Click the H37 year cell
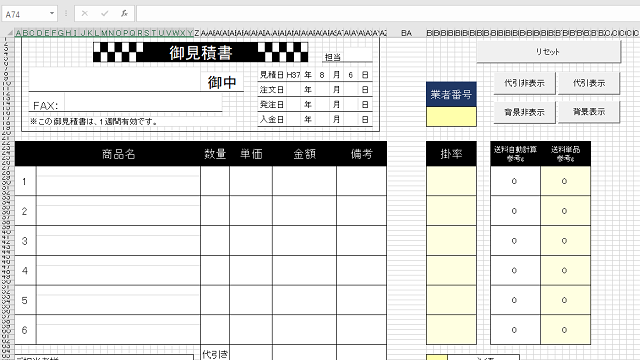This screenshot has height=360, width=640. click(x=293, y=75)
